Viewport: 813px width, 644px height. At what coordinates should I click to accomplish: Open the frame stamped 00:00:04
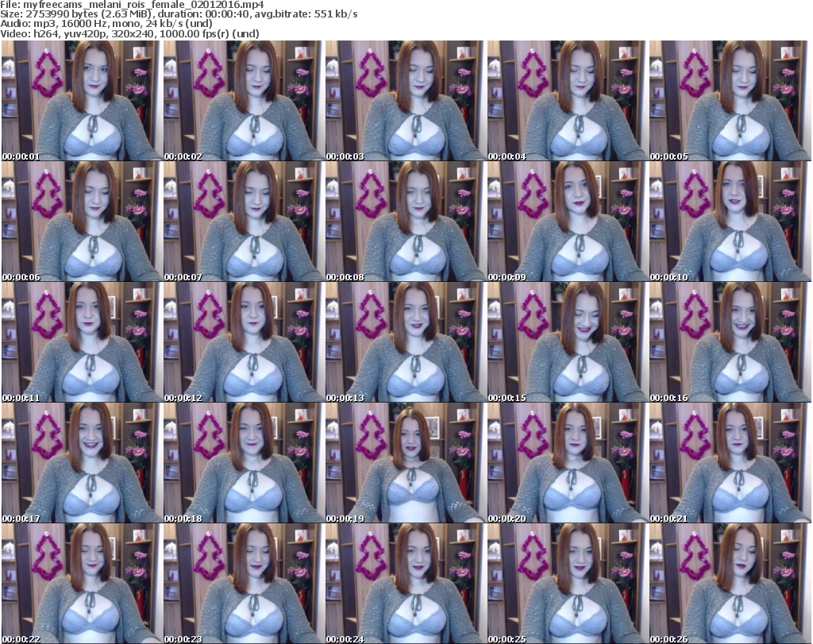pos(567,101)
